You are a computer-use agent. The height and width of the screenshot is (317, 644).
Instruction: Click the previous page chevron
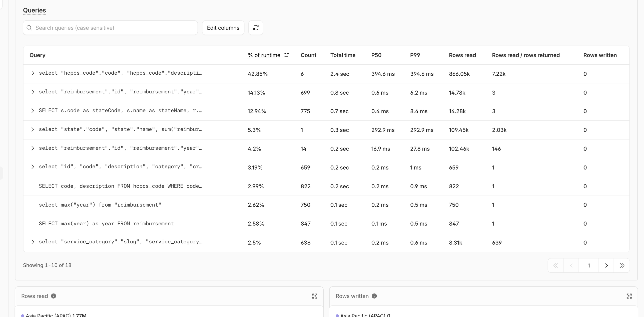(571, 265)
